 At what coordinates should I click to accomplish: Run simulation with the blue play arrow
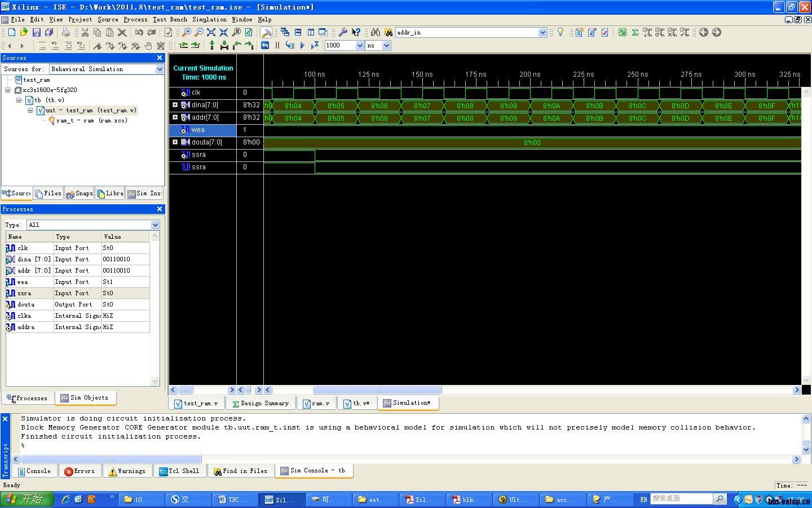click(302, 46)
